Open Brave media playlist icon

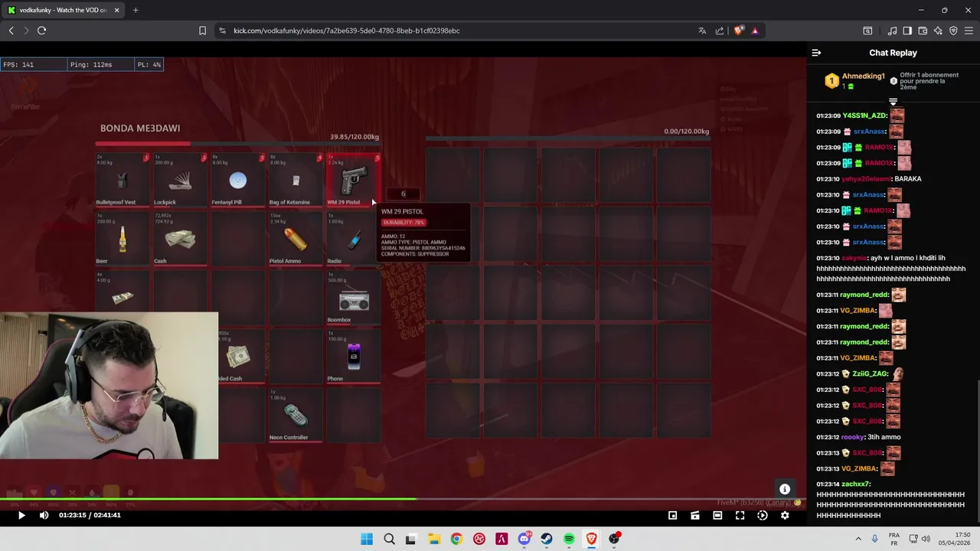tap(892, 31)
